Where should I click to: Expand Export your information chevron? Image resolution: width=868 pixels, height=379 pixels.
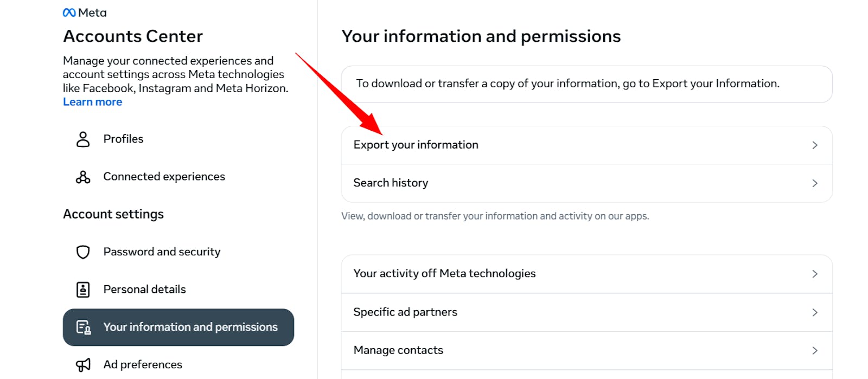[x=815, y=145]
